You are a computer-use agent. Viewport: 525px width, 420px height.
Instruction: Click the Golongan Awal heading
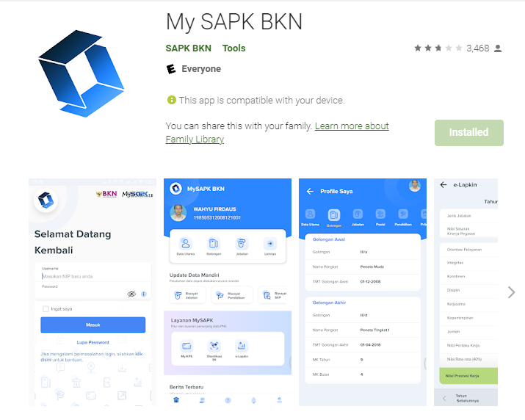point(328,239)
